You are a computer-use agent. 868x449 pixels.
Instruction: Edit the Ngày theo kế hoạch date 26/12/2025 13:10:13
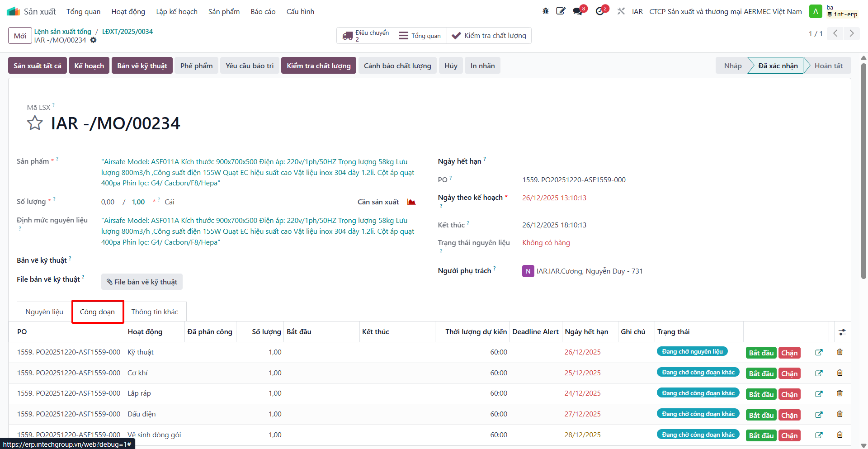554,198
